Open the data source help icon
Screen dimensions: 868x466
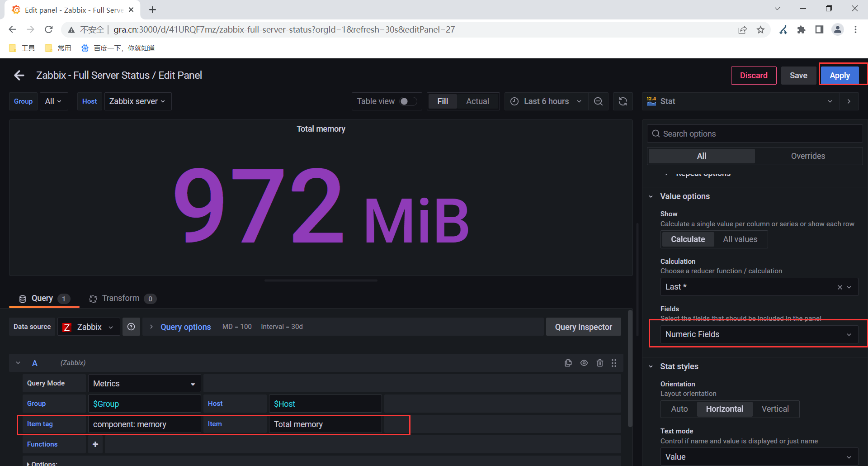(131, 327)
